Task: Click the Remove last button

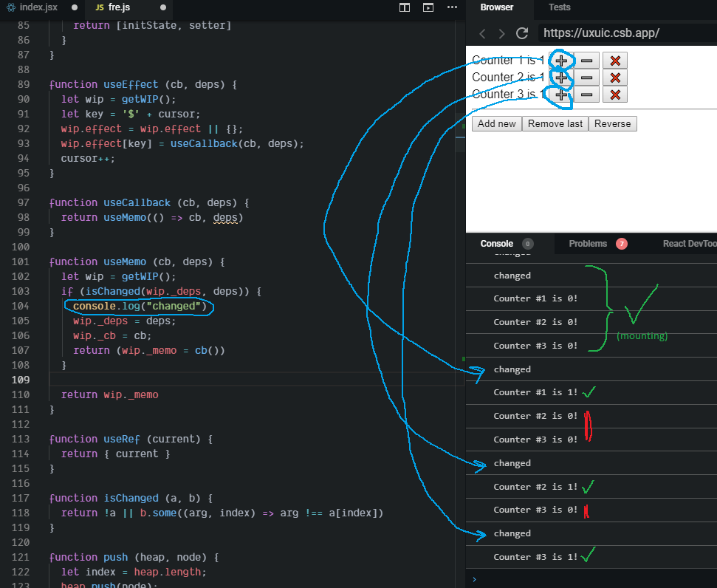Action: coord(555,123)
